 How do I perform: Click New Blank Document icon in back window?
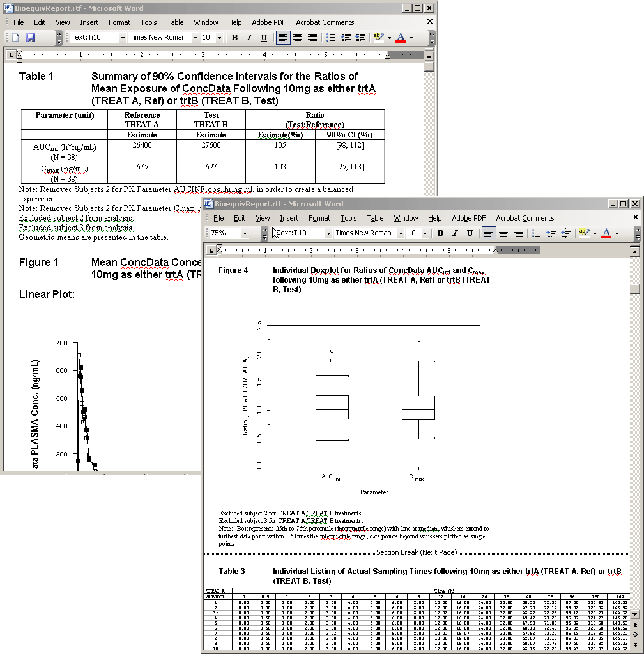coord(16,38)
